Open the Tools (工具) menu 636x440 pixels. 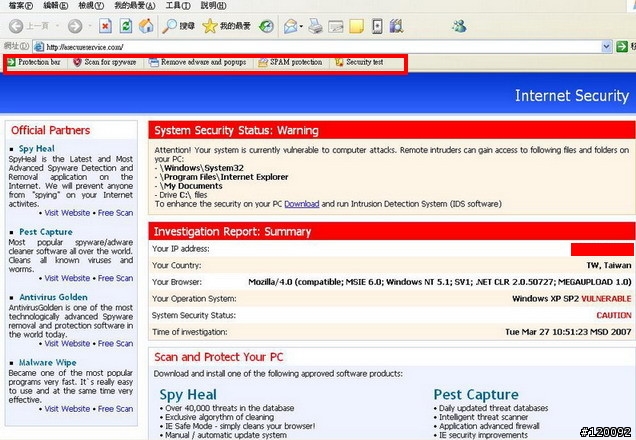pos(178,6)
